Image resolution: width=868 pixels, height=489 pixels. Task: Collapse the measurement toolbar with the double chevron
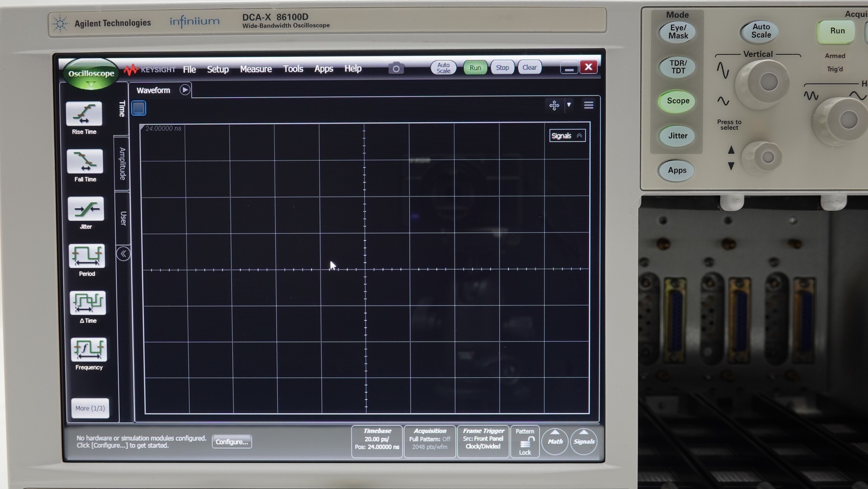(123, 253)
